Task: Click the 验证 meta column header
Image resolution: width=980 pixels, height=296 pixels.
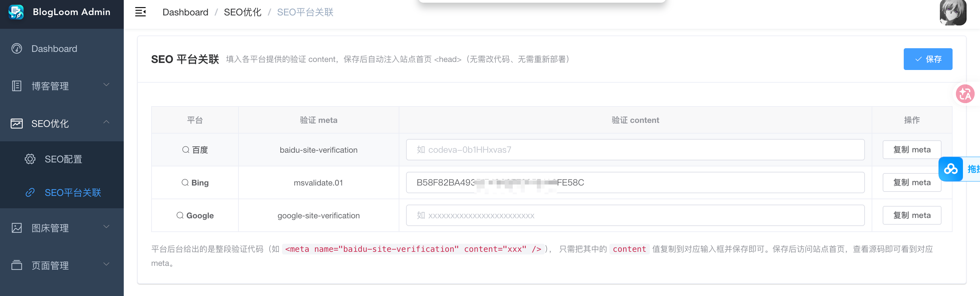Action: 318,121
